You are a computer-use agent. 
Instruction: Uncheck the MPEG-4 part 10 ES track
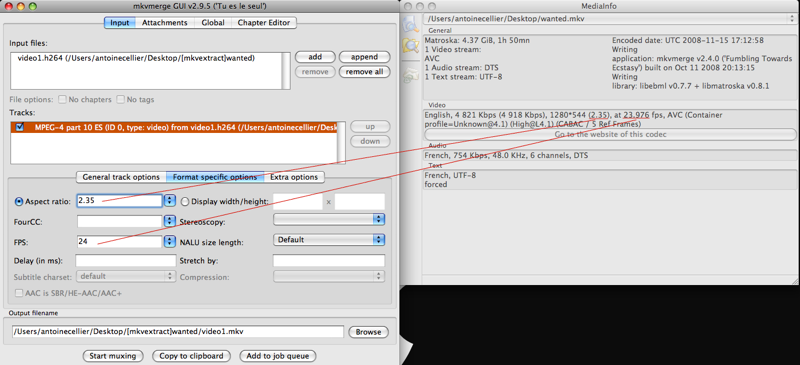tap(20, 127)
